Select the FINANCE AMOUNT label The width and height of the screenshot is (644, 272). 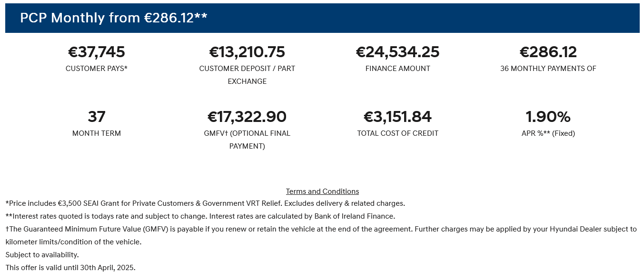click(398, 69)
